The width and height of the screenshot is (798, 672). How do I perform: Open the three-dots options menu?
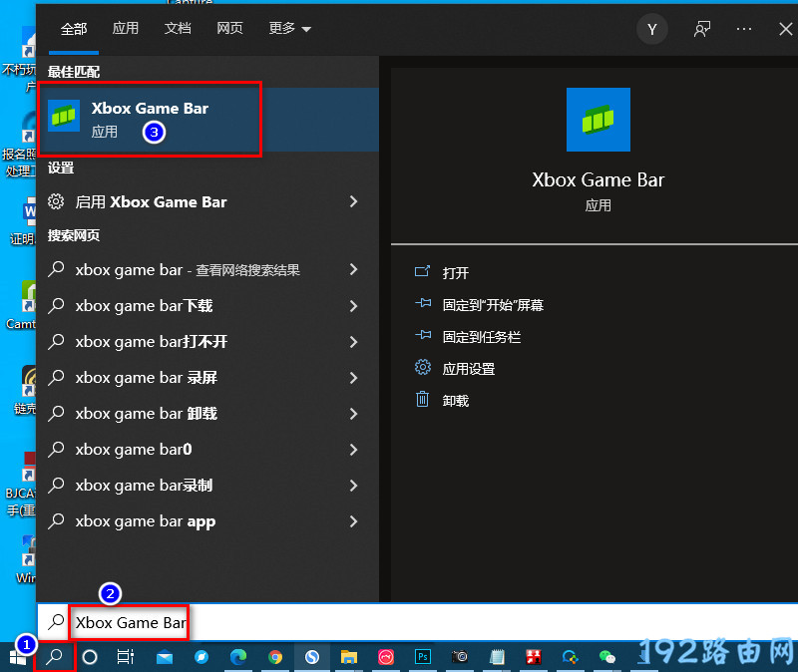[x=744, y=29]
